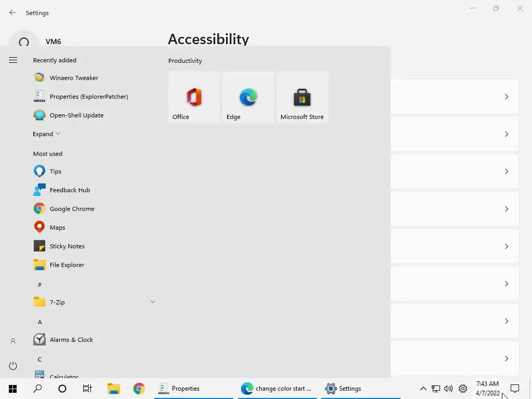Open the Maps app
The height and width of the screenshot is (399, 532).
click(94, 228)
